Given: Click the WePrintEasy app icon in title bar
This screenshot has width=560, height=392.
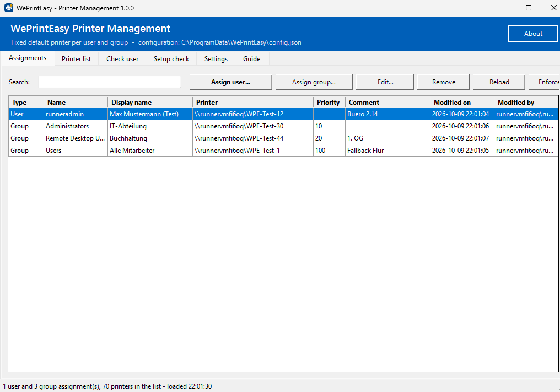Looking at the screenshot, I should [x=9, y=8].
